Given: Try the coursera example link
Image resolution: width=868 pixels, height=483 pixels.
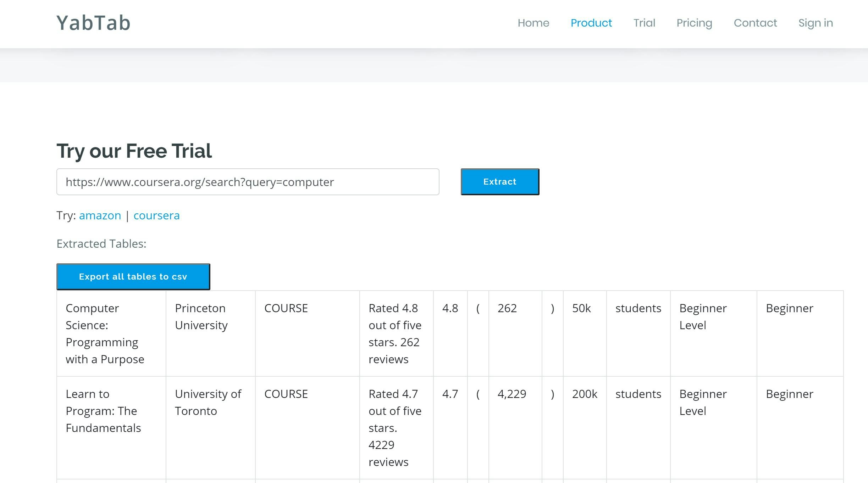Looking at the screenshot, I should (156, 215).
